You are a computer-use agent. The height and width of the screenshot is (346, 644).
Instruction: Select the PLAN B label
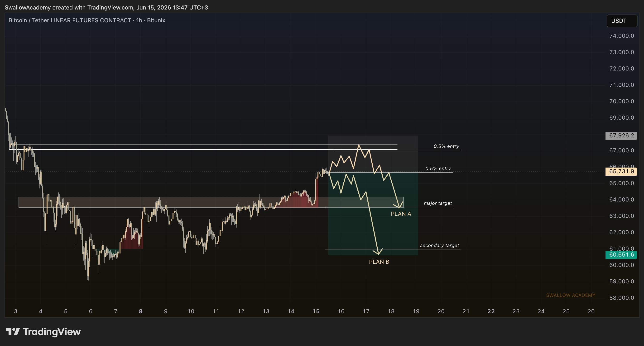click(x=379, y=262)
